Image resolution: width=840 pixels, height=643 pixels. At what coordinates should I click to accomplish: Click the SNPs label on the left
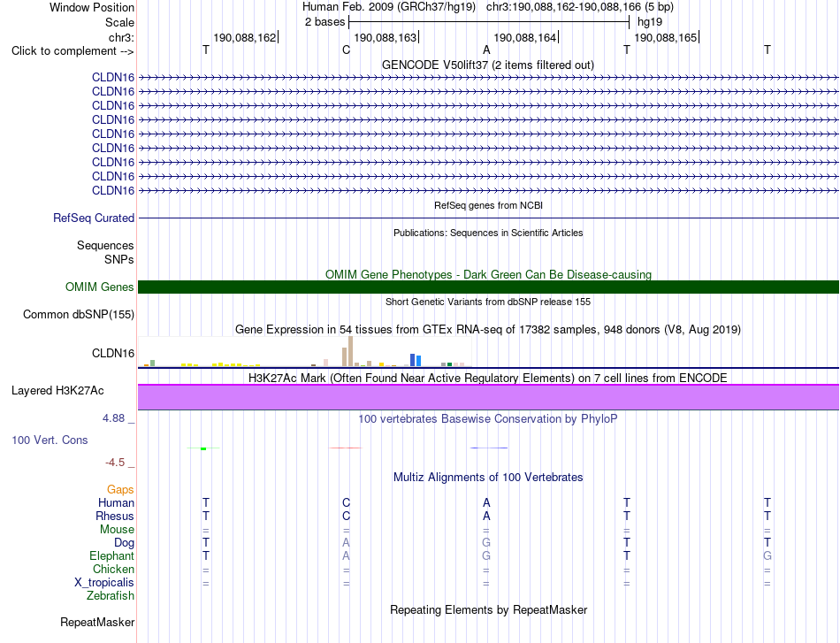click(x=119, y=259)
